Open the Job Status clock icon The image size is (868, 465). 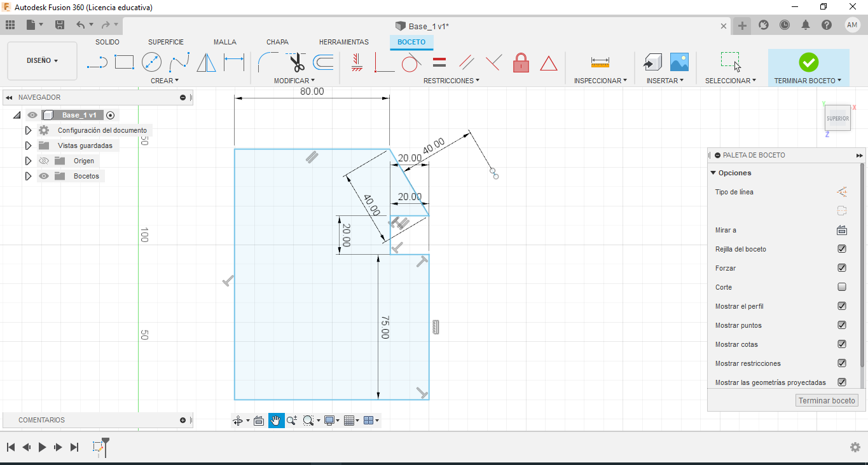[x=785, y=25]
